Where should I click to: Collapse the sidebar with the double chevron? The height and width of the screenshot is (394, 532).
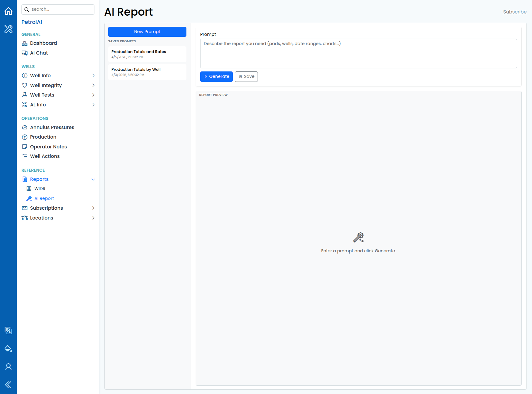tap(8, 385)
